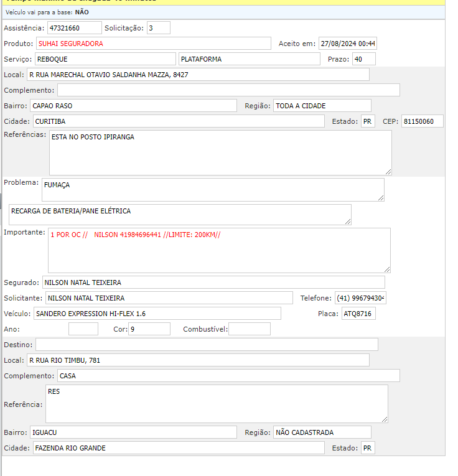Click the CEP field

pyautogui.click(x=422, y=121)
